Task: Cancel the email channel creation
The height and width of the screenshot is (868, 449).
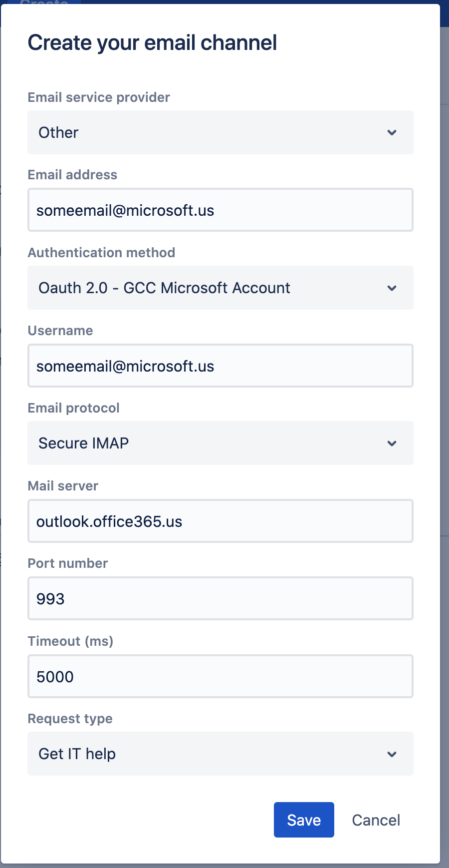Action: click(x=376, y=820)
